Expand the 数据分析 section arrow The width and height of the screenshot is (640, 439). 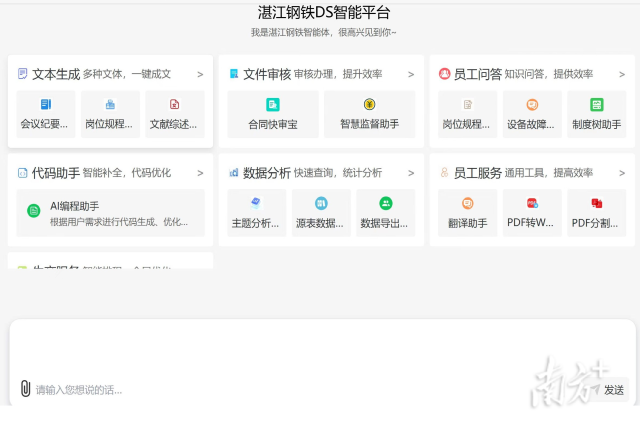click(x=411, y=173)
